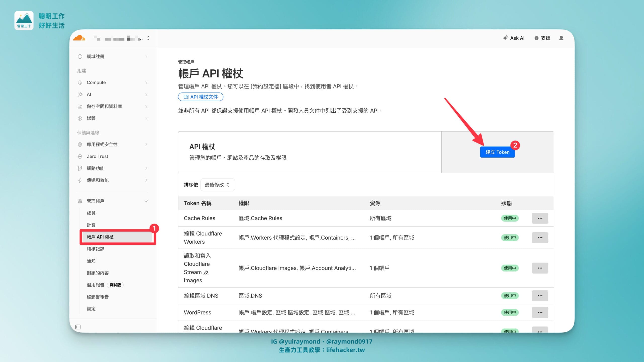Expand the Compute sidebar section
This screenshot has width=644, height=362.
(146, 82)
